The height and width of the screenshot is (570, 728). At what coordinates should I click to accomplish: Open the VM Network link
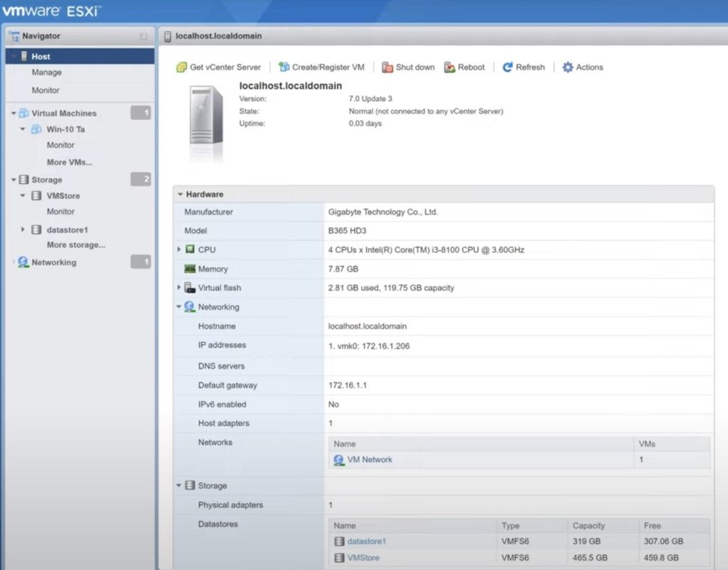pos(370,460)
